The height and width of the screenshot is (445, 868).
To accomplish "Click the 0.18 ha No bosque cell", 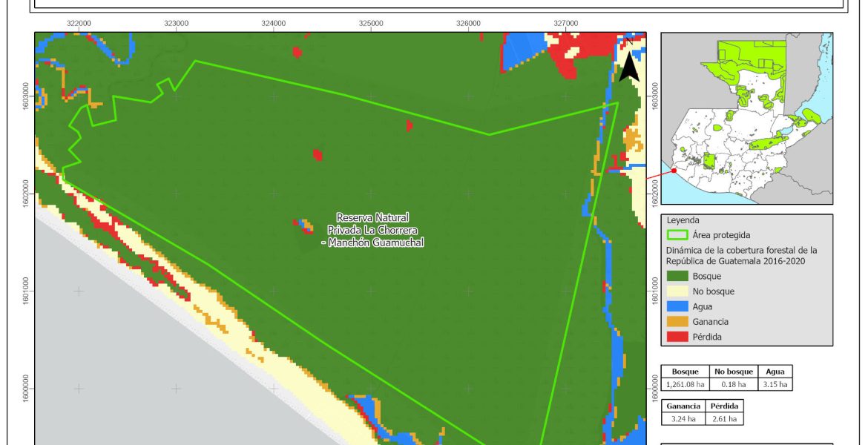I will coord(734,384).
